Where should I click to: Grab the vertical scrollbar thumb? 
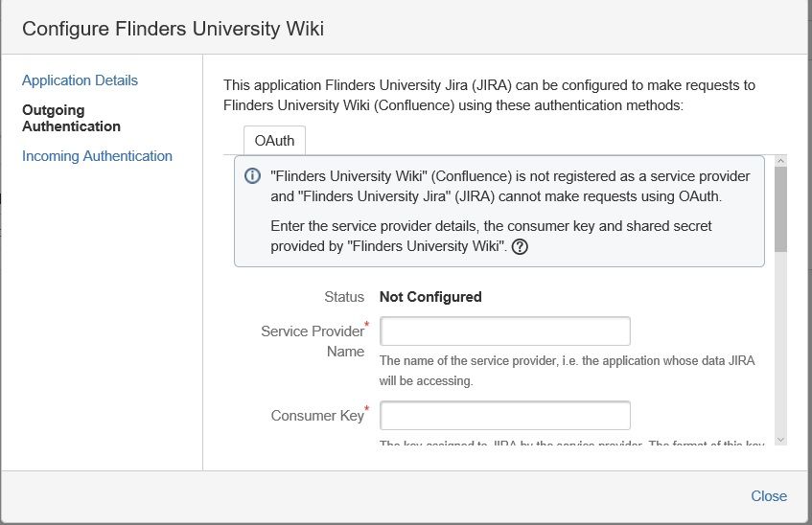780,208
